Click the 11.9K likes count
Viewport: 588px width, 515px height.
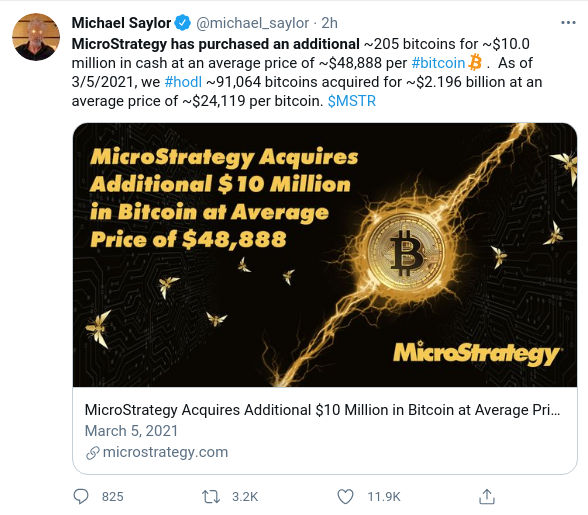384,497
